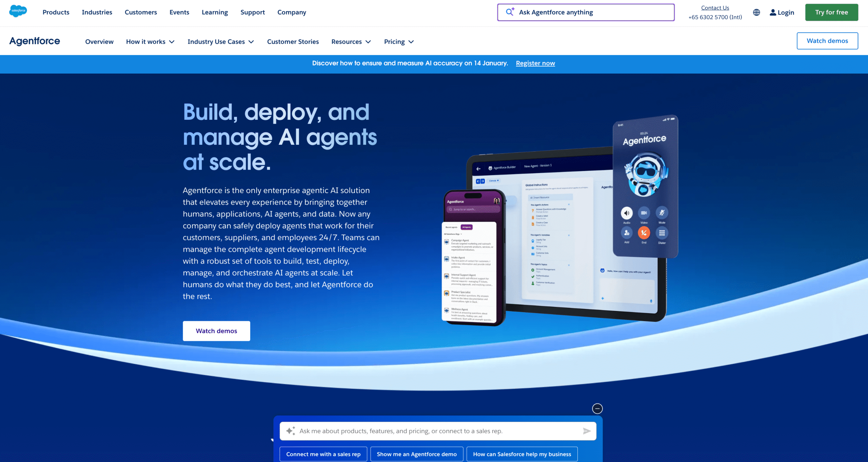Click the Salesforce cloud logo
This screenshot has height=462, width=868.
tap(18, 11)
